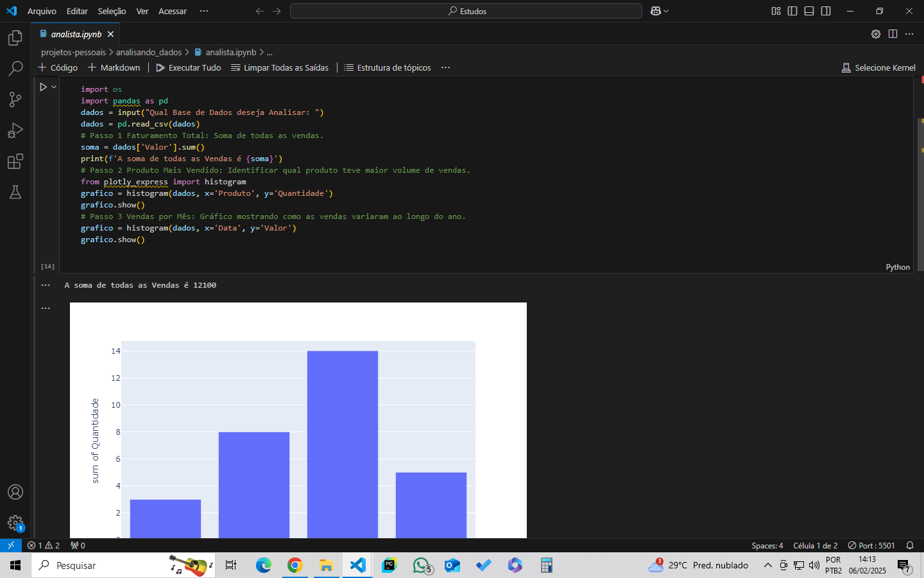Toggle secondary side bar visibility
This screenshot has width=924, height=578.
pos(826,11)
